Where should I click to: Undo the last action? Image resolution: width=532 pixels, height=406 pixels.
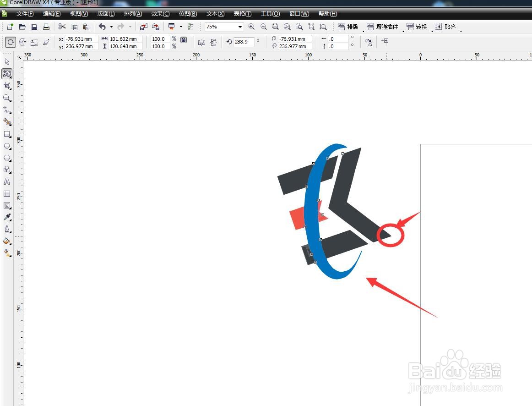(x=102, y=27)
